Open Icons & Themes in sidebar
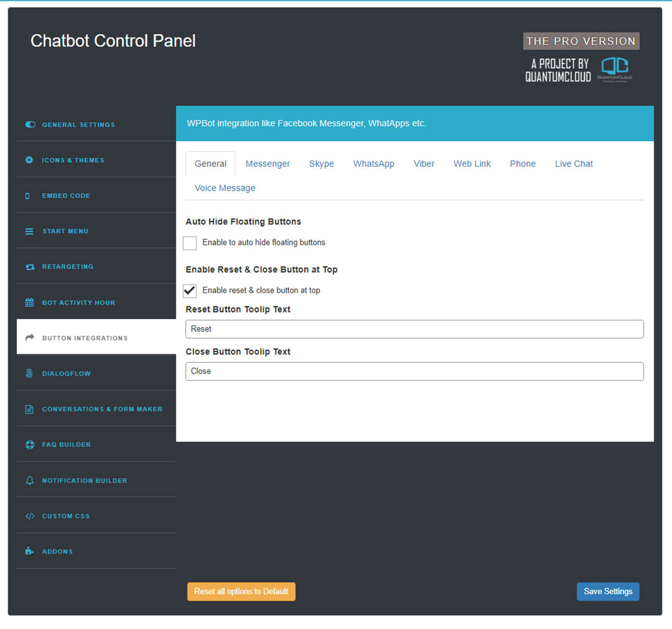 96,160
